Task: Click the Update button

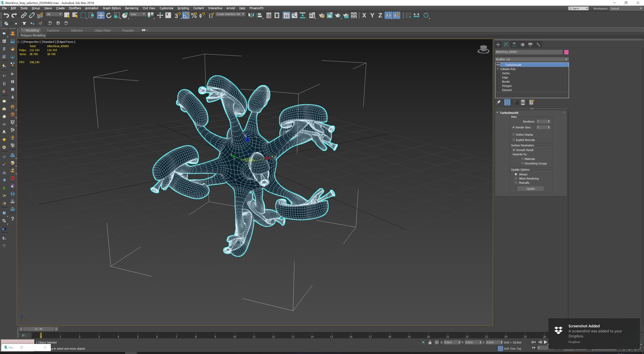Action: click(x=530, y=189)
